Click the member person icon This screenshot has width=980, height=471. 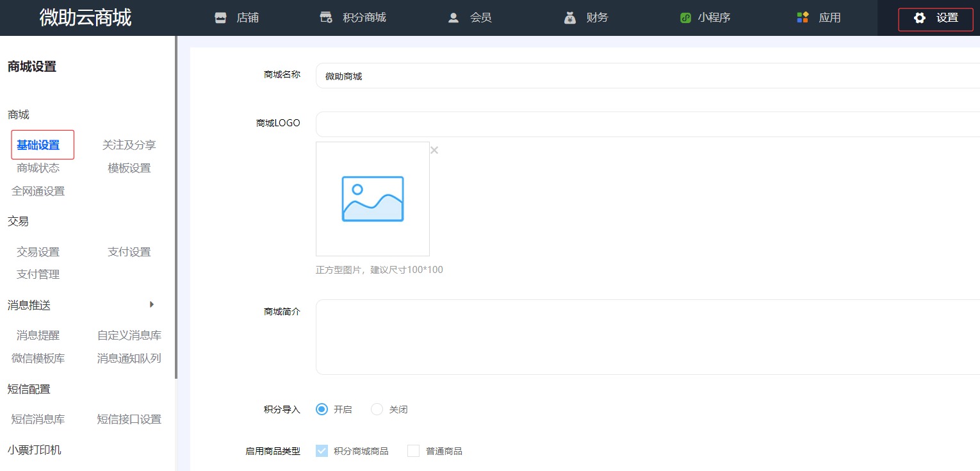[453, 18]
